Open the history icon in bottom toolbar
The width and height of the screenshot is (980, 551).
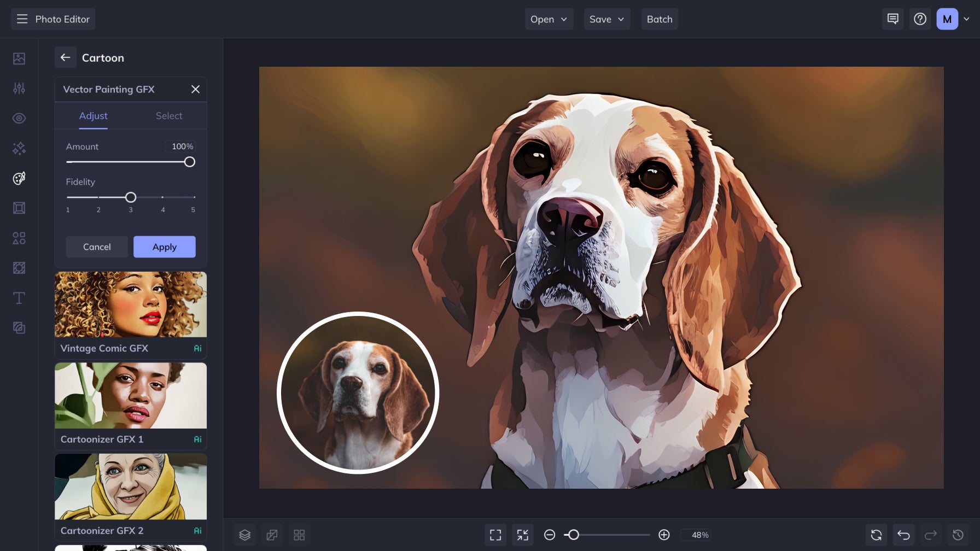tap(958, 535)
